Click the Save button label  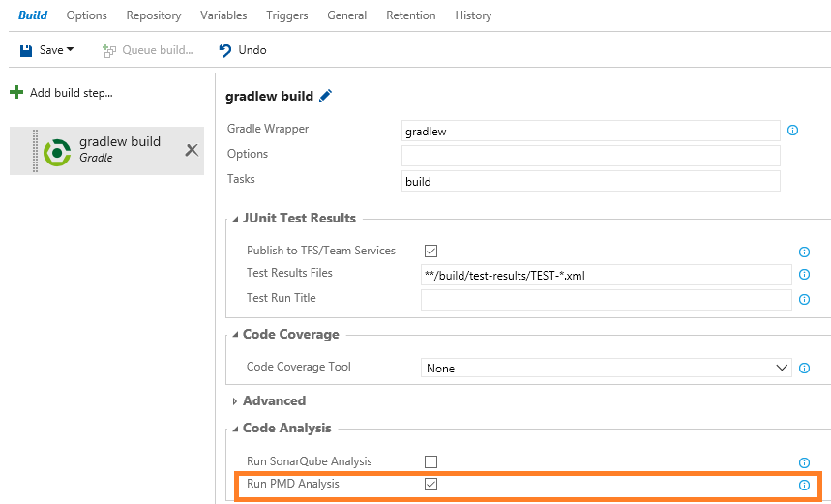coord(51,50)
